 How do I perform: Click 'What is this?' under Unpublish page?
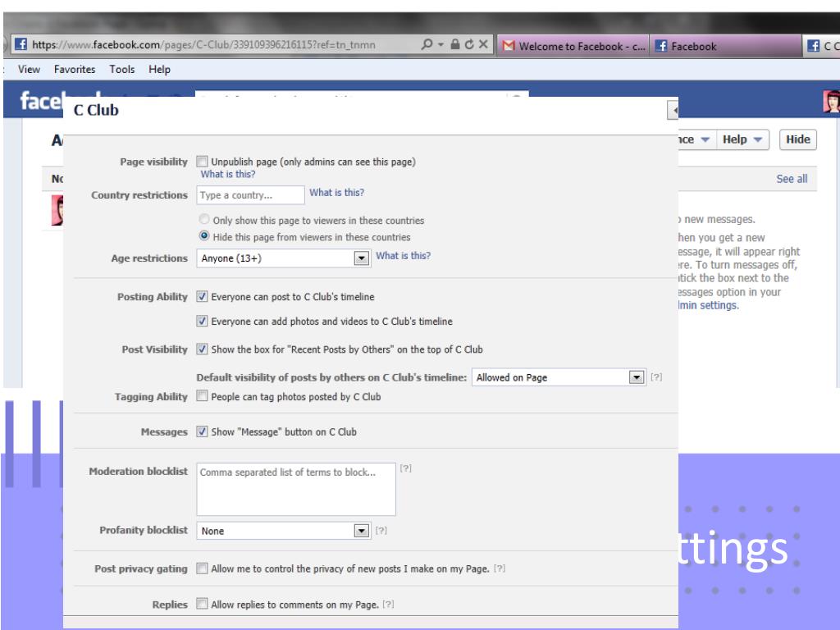click(x=228, y=174)
